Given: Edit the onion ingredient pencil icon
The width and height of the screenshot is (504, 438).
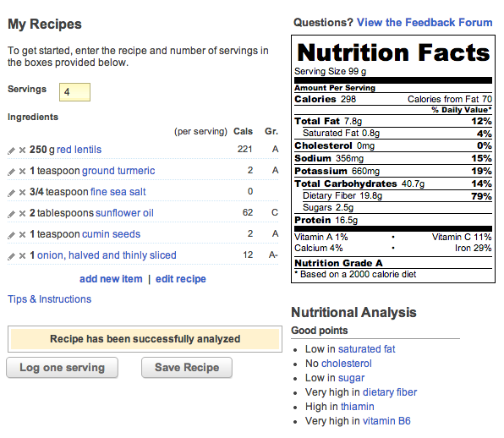Looking at the screenshot, I should [x=12, y=256].
